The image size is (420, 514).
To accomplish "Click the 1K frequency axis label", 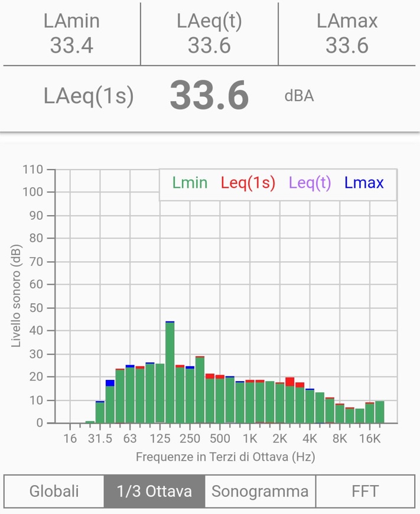I will [250, 439].
